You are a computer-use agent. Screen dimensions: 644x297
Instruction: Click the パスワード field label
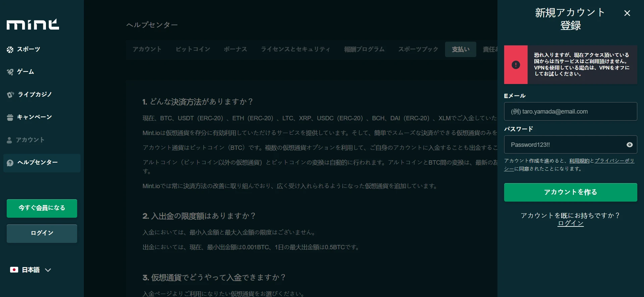(519, 129)
